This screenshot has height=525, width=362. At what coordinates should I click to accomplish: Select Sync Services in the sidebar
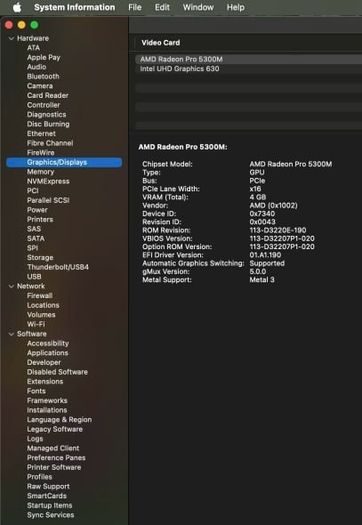(51, 515)
